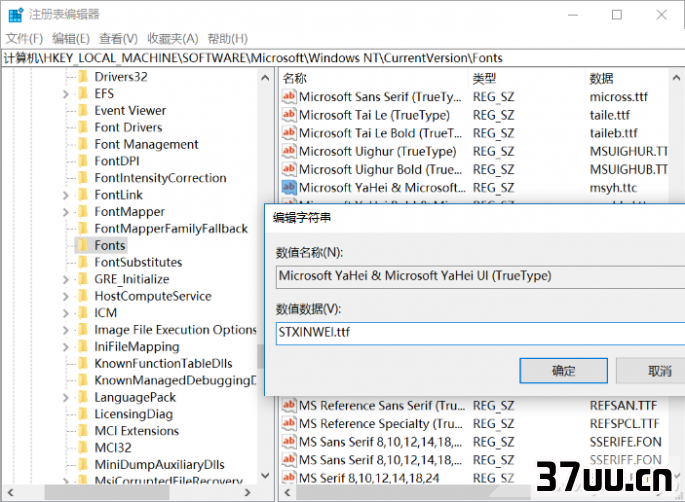The width and height of the screenshot is (685, 502).
Task: Open the 编辑(E) menu
Action: pos(71,39)
